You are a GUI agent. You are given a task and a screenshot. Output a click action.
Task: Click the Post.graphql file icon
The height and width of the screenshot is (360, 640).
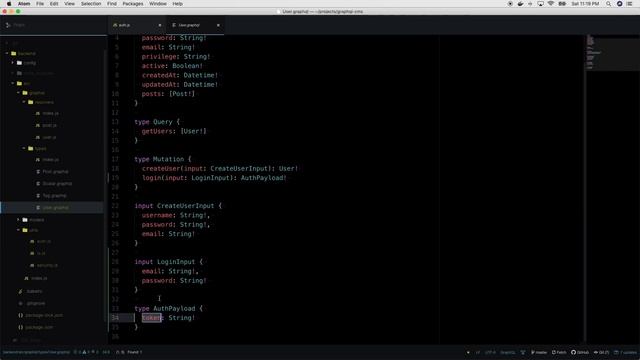pos(38,172)
